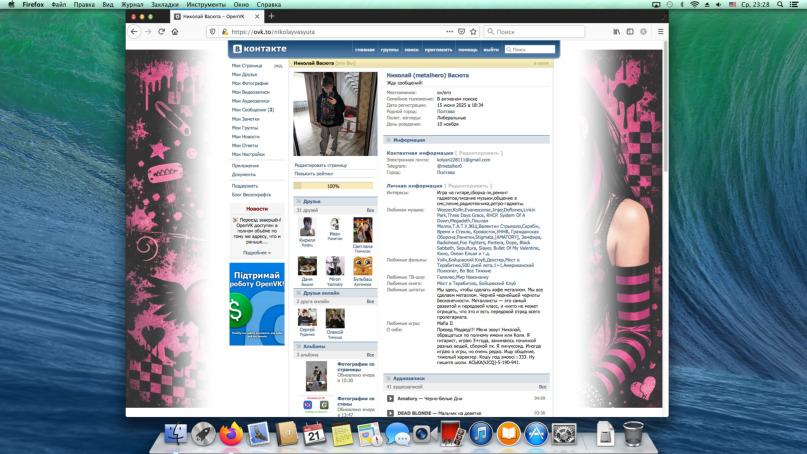The image size is (807, 454).
Task: Open Мои Аудиозаписи in the sidebar
Action: [251, 101]
